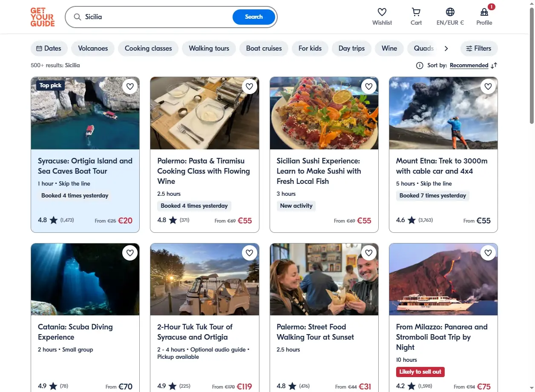535x392 pixels.
Task: Select the Cooking classes chip
Action: pos(148,49)
